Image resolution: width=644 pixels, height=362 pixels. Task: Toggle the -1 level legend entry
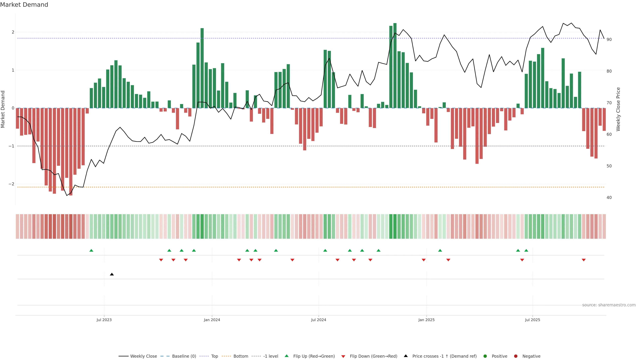point(271,356)
